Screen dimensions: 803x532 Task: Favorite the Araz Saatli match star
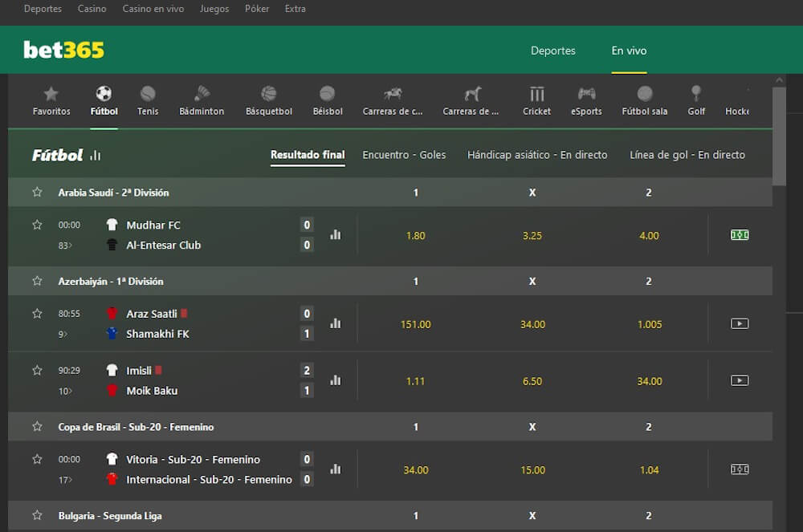click(37, 314)
